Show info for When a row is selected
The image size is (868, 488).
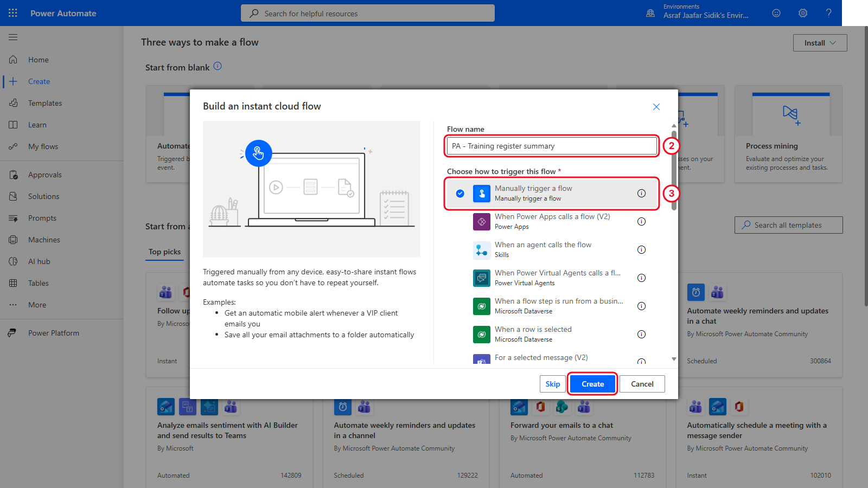(641, 334)
